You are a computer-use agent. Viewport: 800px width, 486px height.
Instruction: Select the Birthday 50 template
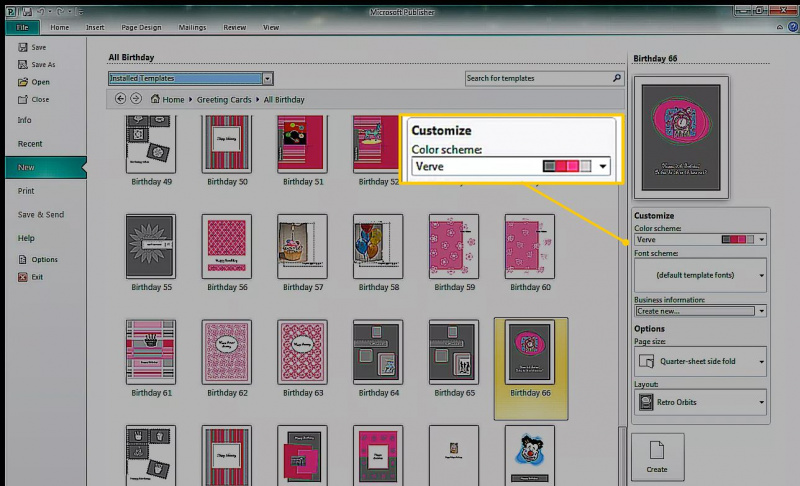[x=227, y=144]
